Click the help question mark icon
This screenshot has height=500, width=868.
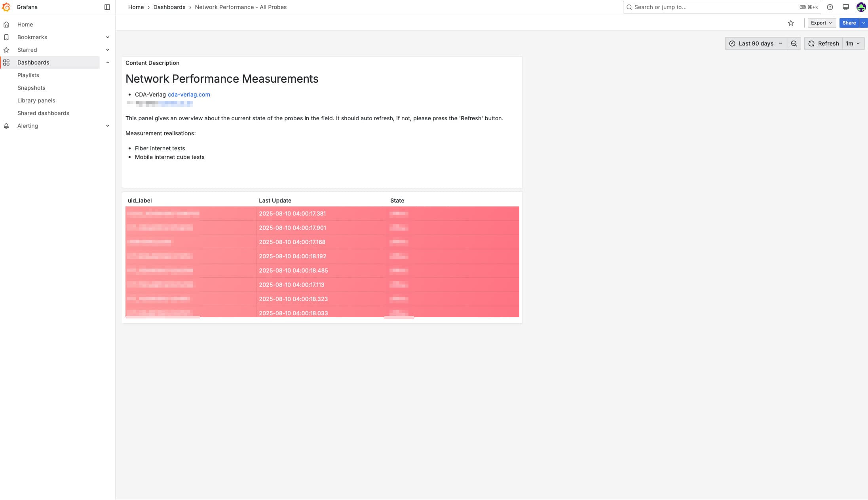[x=830, y=7]
